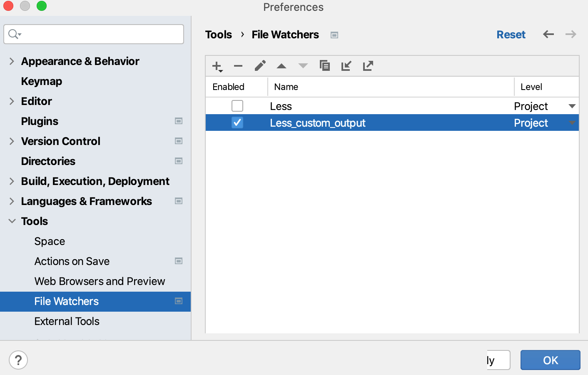
Task: Collapse the Tools section
Action: [x=11, y=221]
